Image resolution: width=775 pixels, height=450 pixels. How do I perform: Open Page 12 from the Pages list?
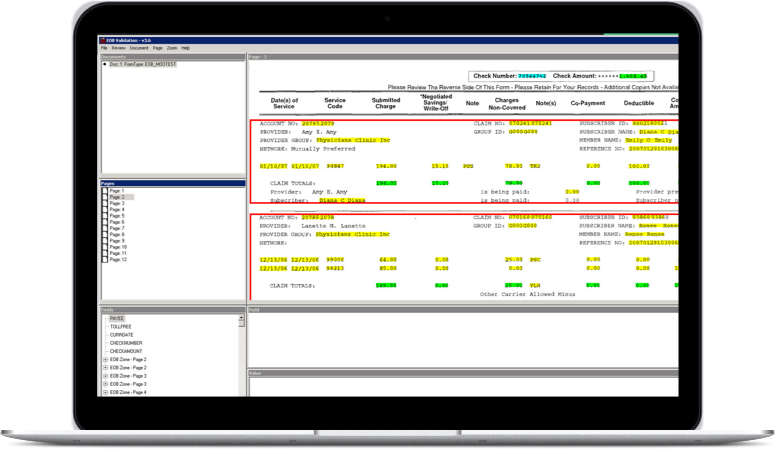105,259
